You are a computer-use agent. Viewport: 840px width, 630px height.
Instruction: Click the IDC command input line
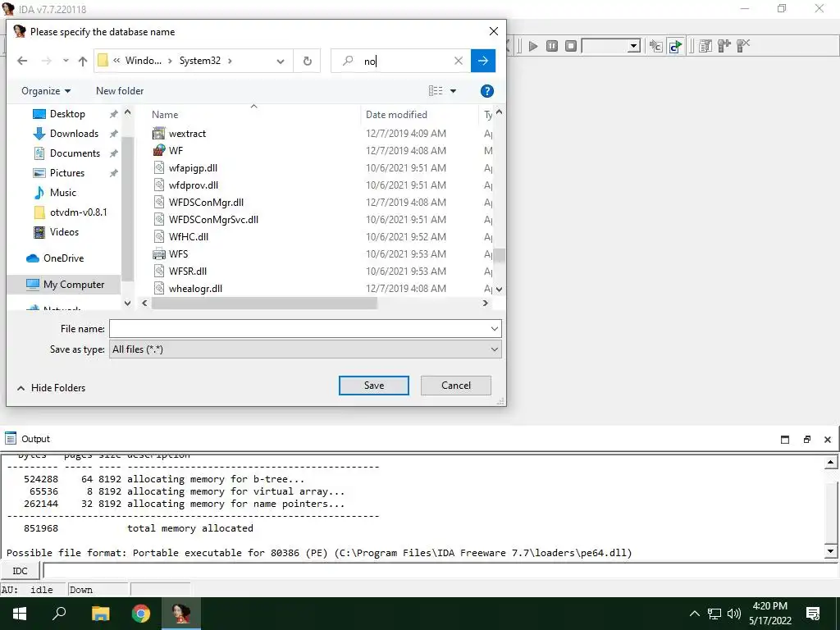(x=440, y=571)
